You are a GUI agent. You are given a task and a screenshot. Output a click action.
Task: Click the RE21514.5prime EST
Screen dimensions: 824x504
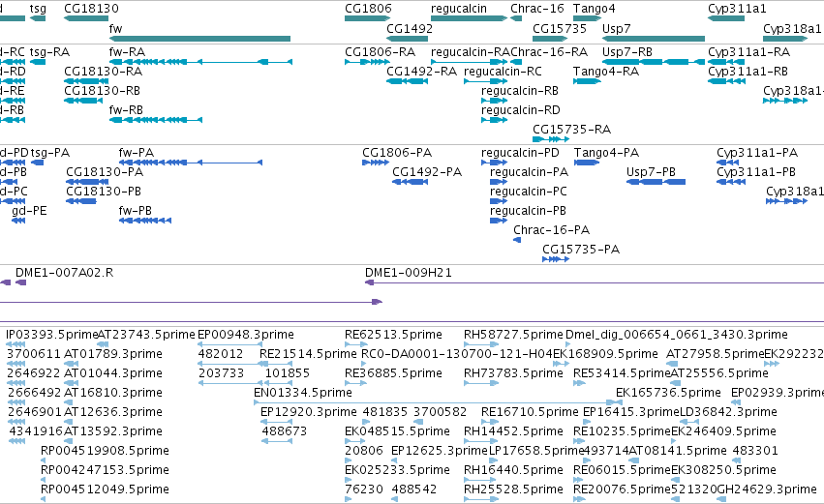[x=276, y=364]
